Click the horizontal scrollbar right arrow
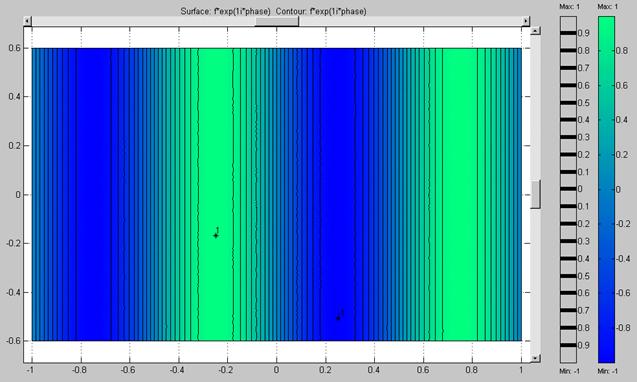Viewport: 637px width, 382px height. pyautogui.click(x=526, y=21)
